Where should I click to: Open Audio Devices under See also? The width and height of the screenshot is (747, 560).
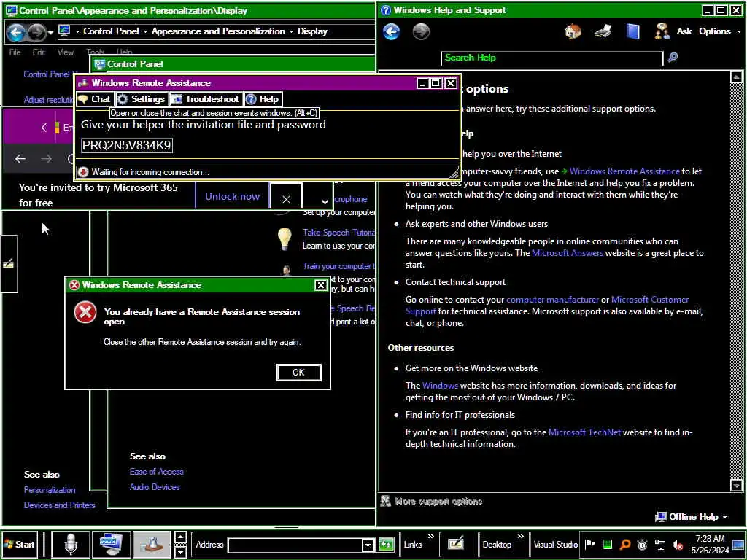coord(155,487)
